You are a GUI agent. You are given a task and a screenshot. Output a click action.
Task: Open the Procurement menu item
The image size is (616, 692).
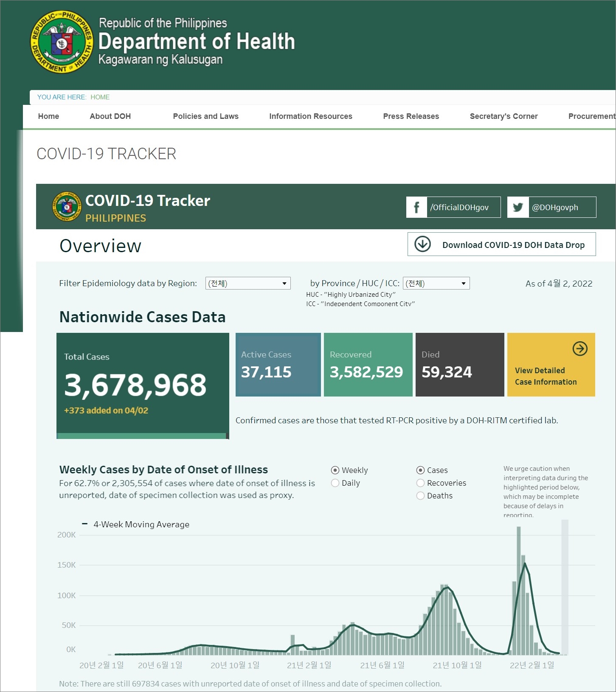(x=592, y=116)
